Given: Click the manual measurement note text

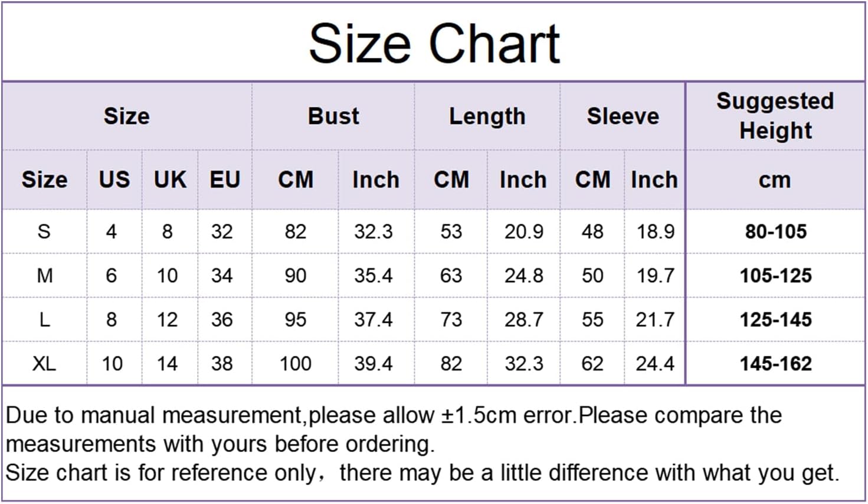Looking at the screenshot, I should [393, 429].
